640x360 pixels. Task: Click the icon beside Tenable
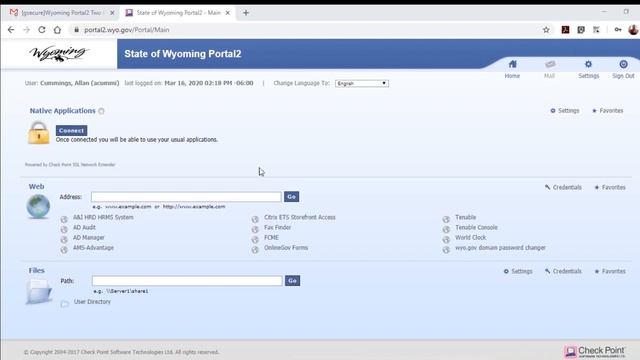tap(446, 219)
